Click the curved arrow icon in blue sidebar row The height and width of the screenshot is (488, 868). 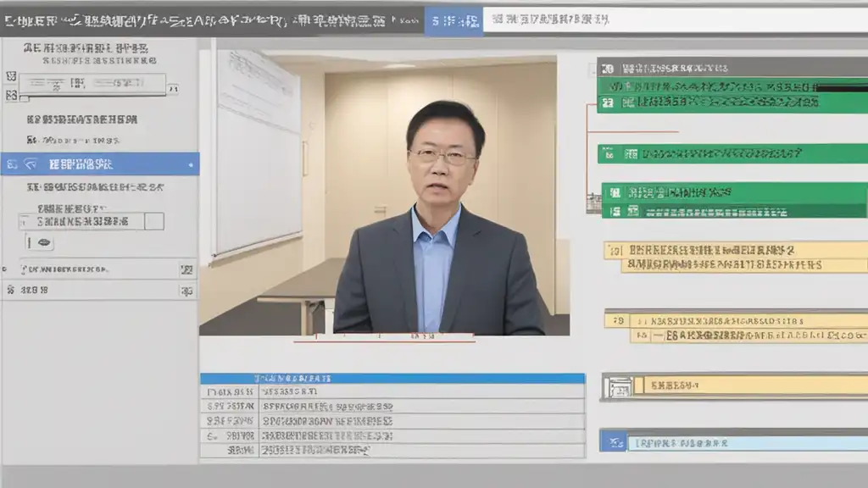[31, 164]
